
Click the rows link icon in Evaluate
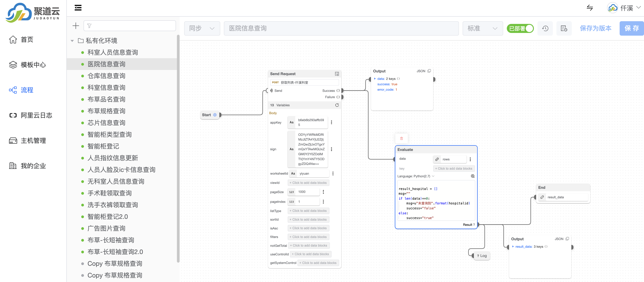pos(437,159)
